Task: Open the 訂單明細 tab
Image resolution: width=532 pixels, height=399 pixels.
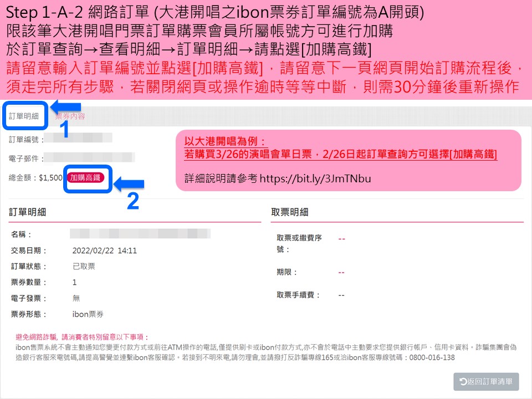Action: click(24, 116)
